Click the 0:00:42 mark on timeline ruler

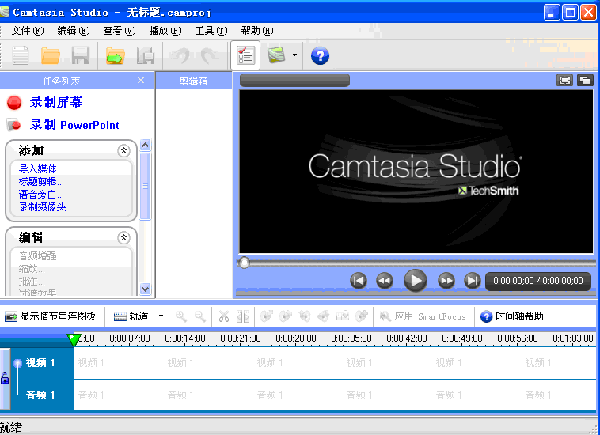coord(406,339)
